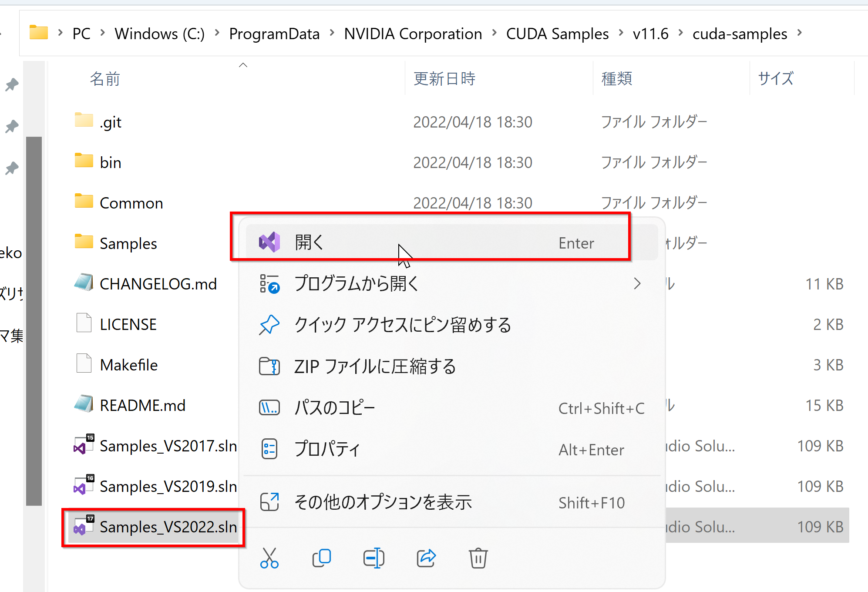Open プロパティ from the context menu
The image size is (868, 592).
tap(452, 449)
